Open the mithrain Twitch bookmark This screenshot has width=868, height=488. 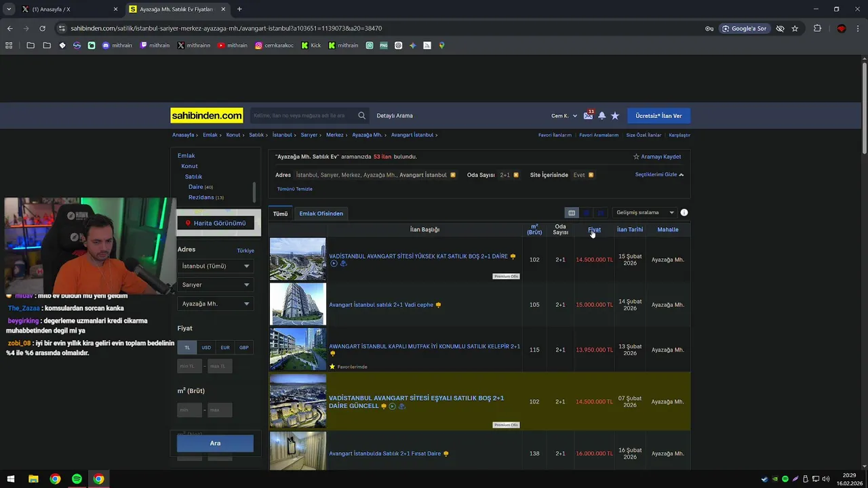pos(155,45)
